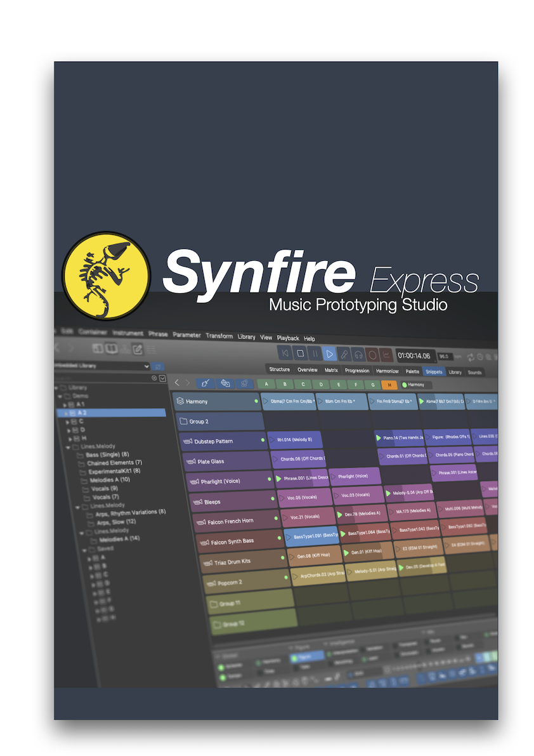Click the Stop transport button

(x=299, y=354)
